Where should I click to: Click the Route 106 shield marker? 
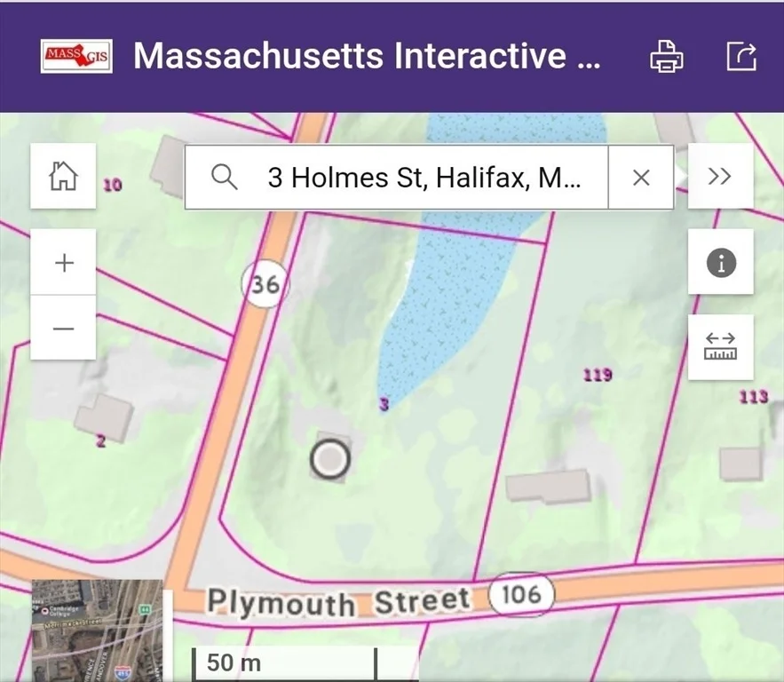[x=521, y=594]
